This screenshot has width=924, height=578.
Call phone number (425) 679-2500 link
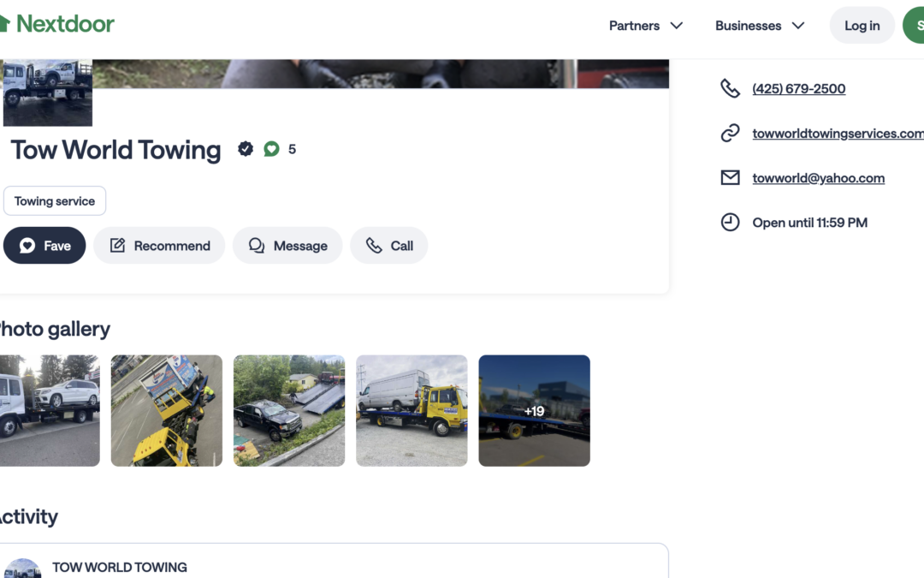[798, 88]
